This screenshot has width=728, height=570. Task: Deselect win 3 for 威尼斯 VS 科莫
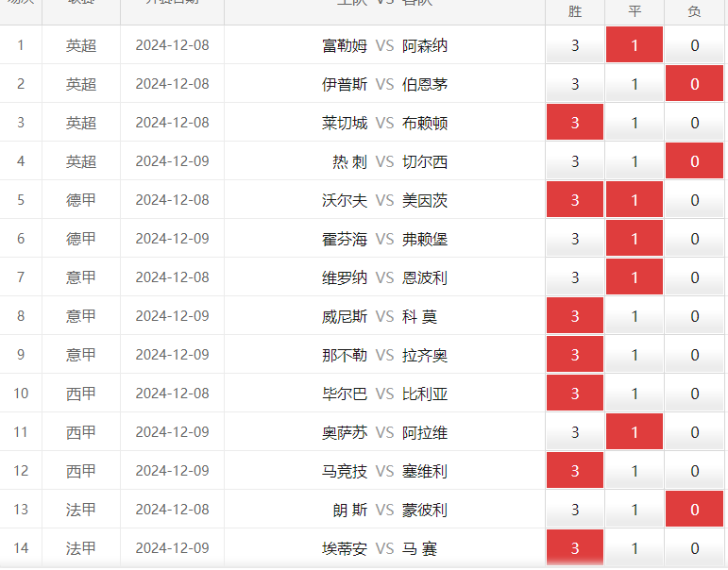[575, 315]
